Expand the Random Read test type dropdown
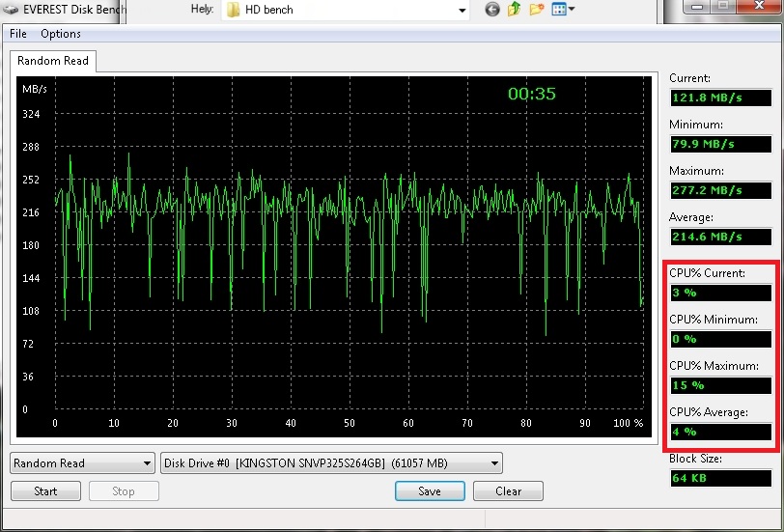The height and width of the screenshot is (532, 784). tap(82, 463)
